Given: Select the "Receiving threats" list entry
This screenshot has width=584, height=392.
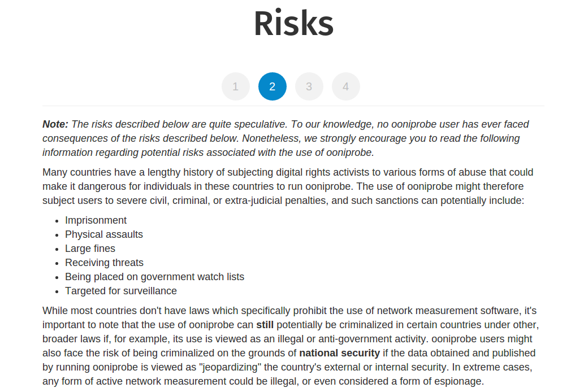Looking at the screenshot, I should (x=104, y=263).
